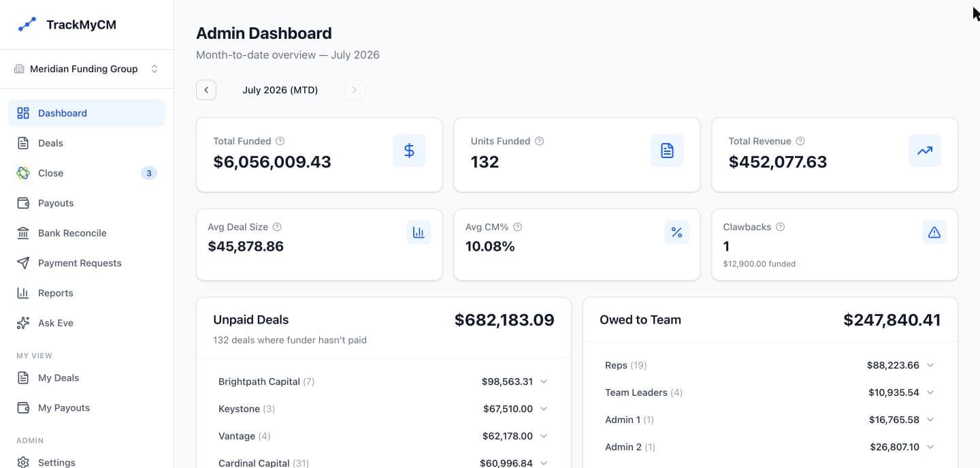The width and height of the screenshot is (980, 468).
Task: Click the $682,183.09 unpaid deals total
Action: [x=504, y=319]
